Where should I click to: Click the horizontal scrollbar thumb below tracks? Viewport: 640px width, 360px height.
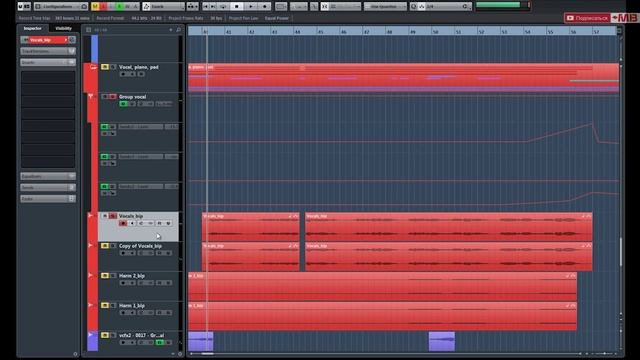point(207,353)
